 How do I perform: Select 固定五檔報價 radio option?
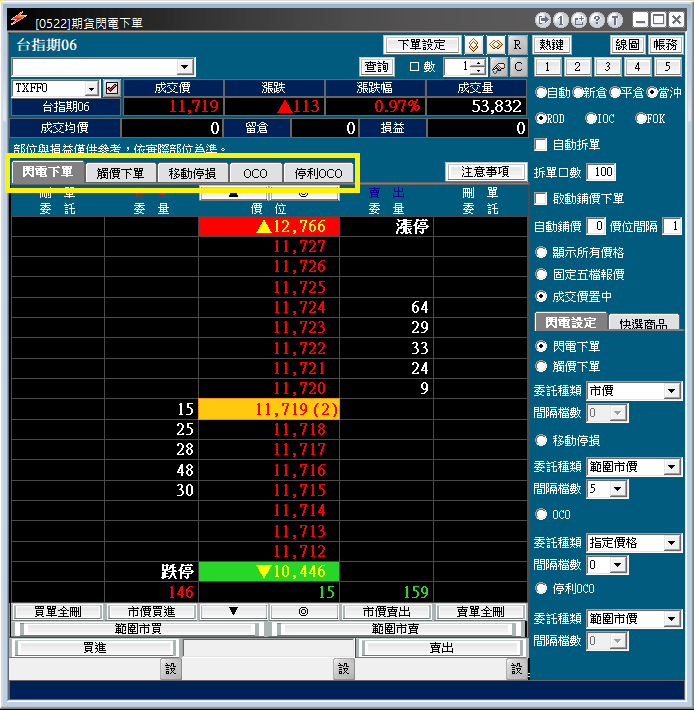541,274
